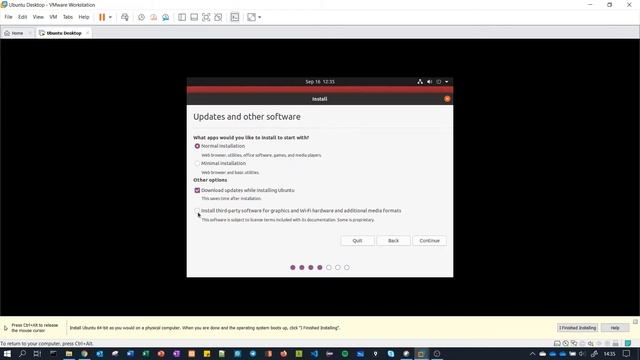
Task: Take a snapshot using the clock snapshot icon
Action: [141, 17]
